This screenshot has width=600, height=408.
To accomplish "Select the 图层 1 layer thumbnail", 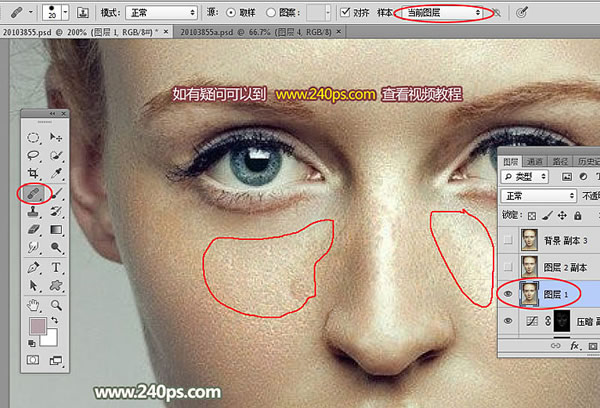I will pyautogui.click(x=529, y=294).
